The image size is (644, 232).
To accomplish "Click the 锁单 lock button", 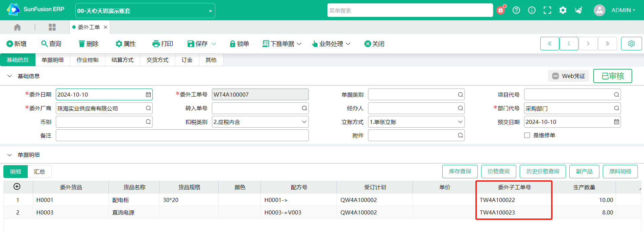I will click(239, 44).
